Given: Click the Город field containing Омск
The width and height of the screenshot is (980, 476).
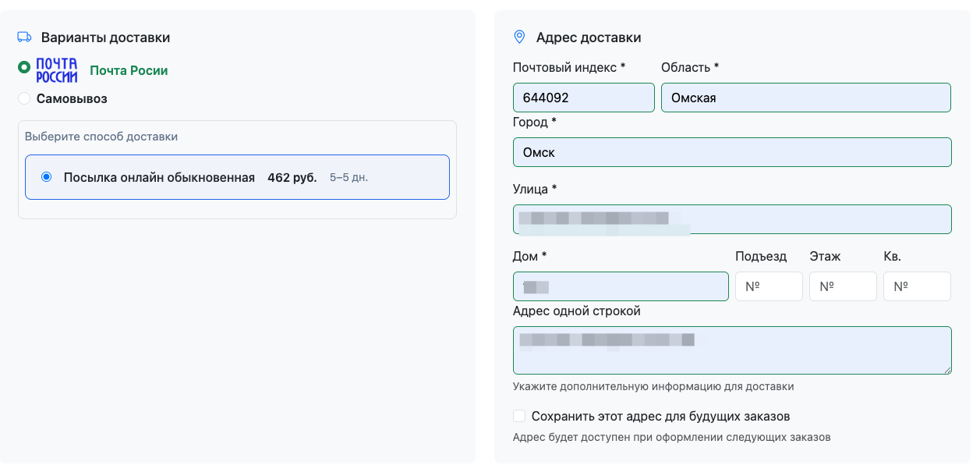Looking at the screenshot, I should click(731, 152).
